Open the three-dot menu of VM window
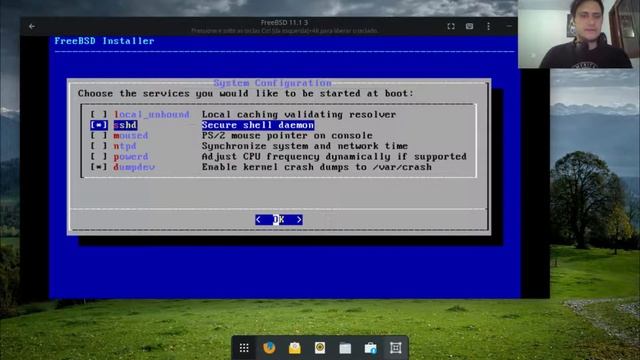 [488, 27]
